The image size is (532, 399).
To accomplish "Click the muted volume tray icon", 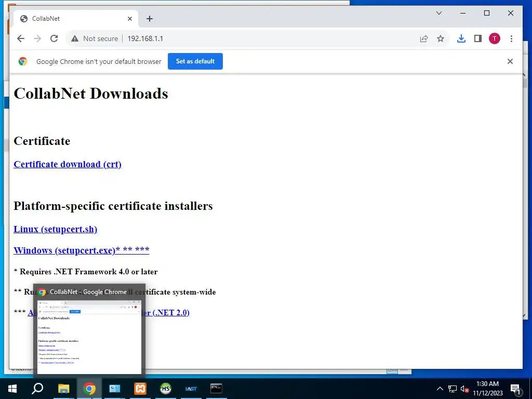I will click(x=464, y=389).
